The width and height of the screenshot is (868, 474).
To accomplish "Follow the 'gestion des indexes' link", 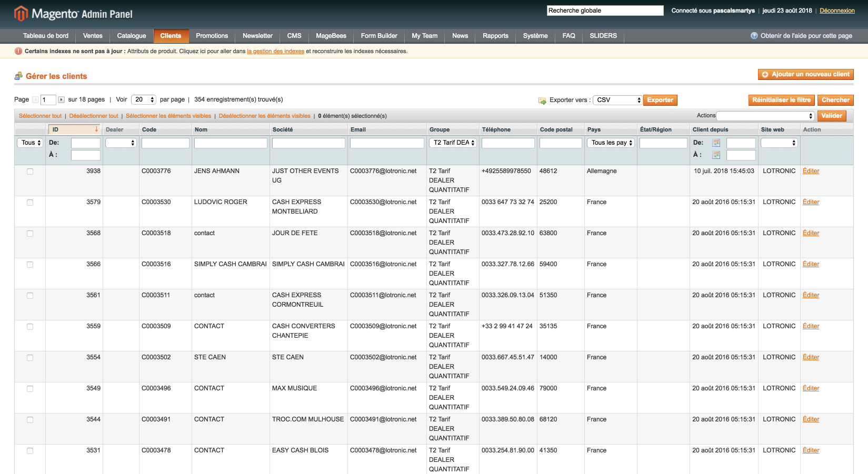I will tap(275, 52).
